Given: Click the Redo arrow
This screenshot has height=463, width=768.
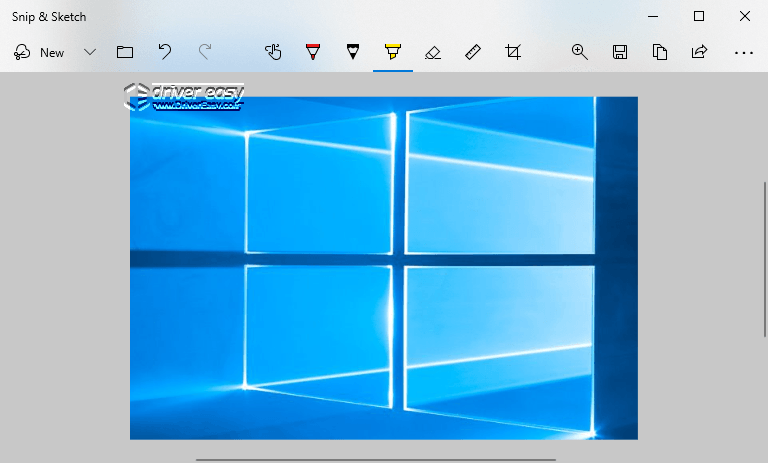Looking at the screenshot, I should tap(205, 52).
